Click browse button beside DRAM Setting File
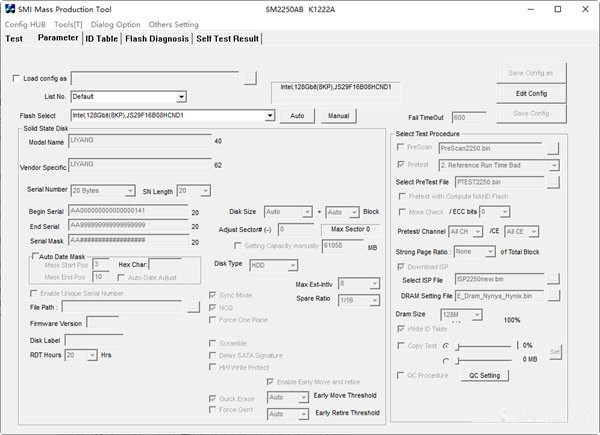This screenshot has height=435, width=600. pos(551,295)
